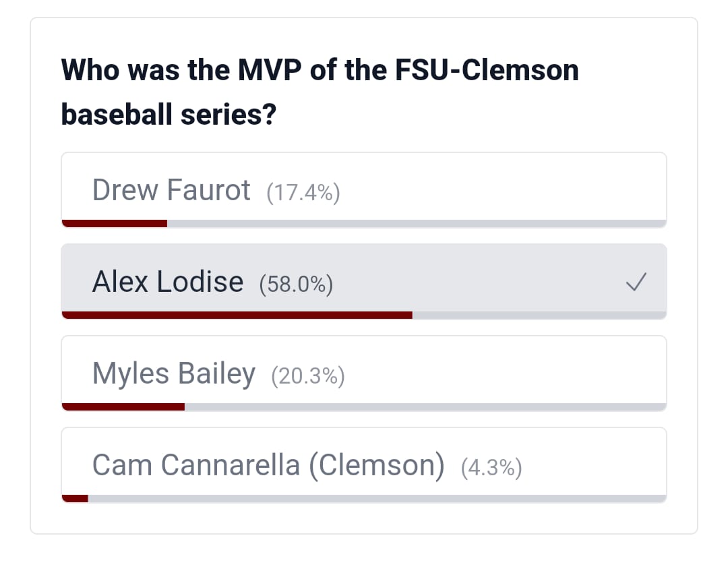Click Drew Faurot's red result bar

coord(115,223)
